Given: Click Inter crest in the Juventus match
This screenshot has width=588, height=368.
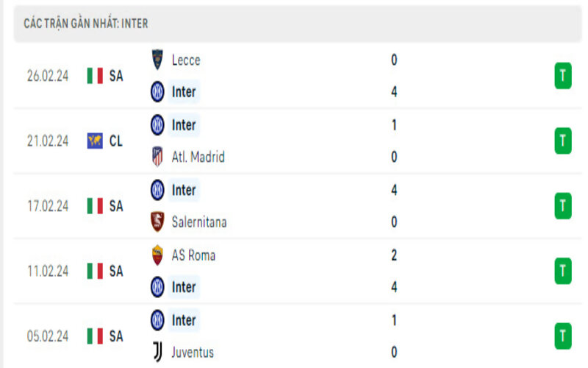Looking at the screenshot, I should point(157,320).
